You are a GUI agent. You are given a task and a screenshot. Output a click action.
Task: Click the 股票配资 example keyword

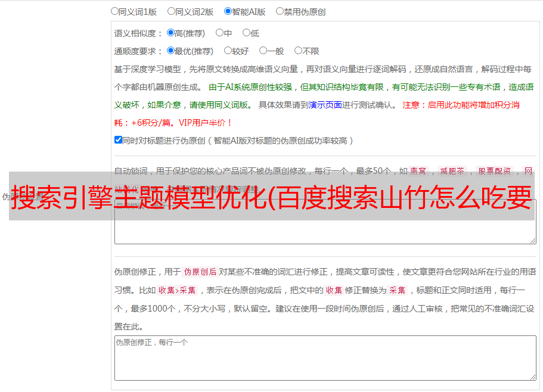[x=495, y=171]
